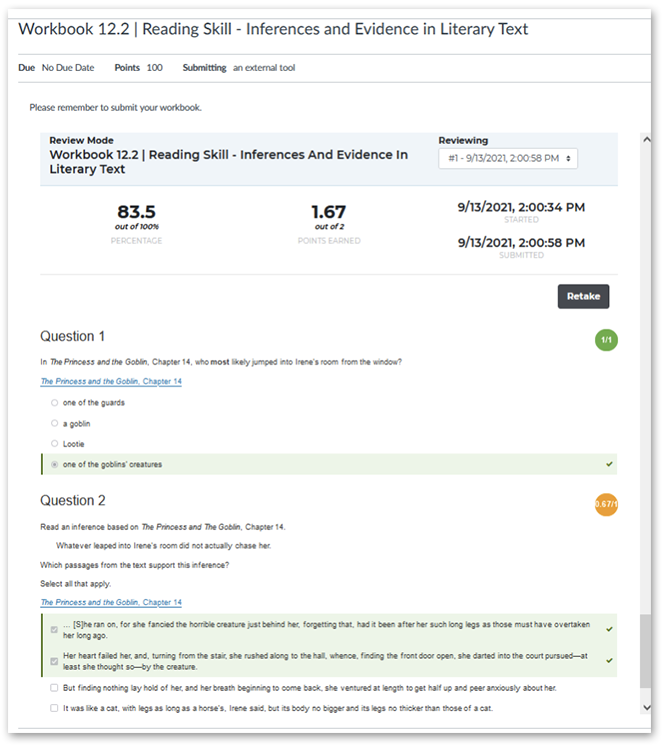Click the 83.5 percentage score
Screen dimensions: 662x746
136,212
